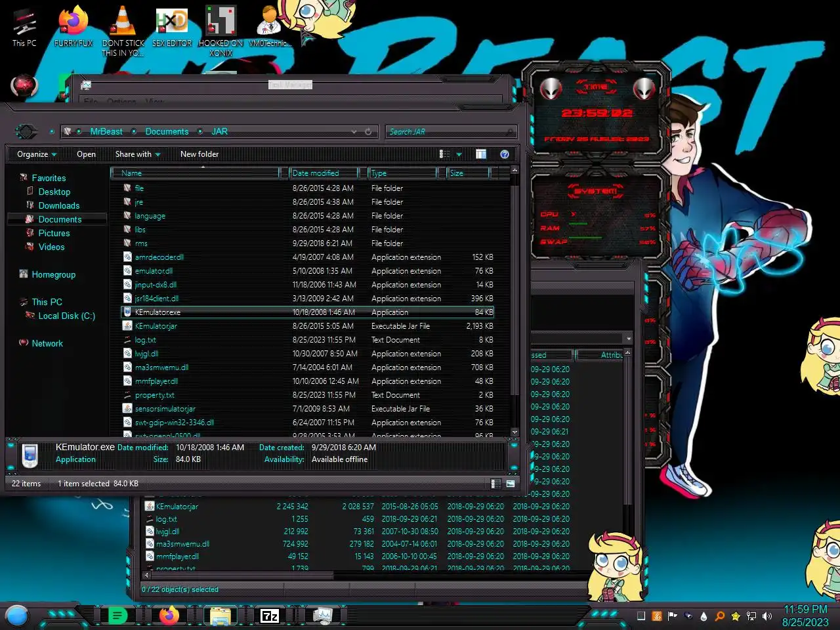Click Documents in the address breadcrumb
This screenshot has height=630, width=840.
(167, 132)
